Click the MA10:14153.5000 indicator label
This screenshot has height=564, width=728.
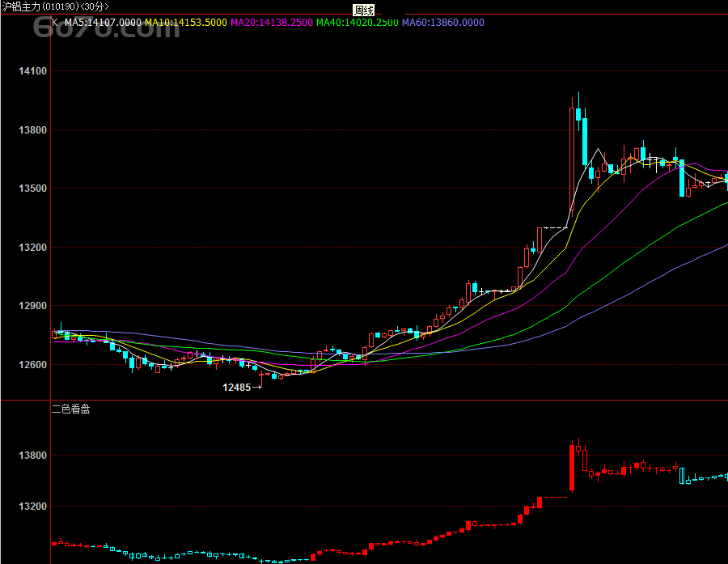pos(186,23)
